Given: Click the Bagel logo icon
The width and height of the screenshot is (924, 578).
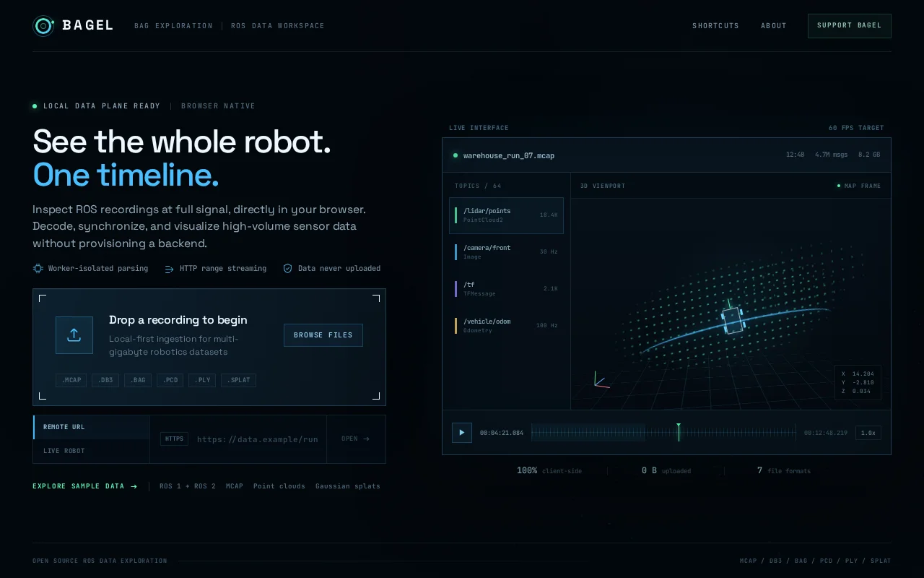Looking at the screenshot, I should click(x=43, y=26).
